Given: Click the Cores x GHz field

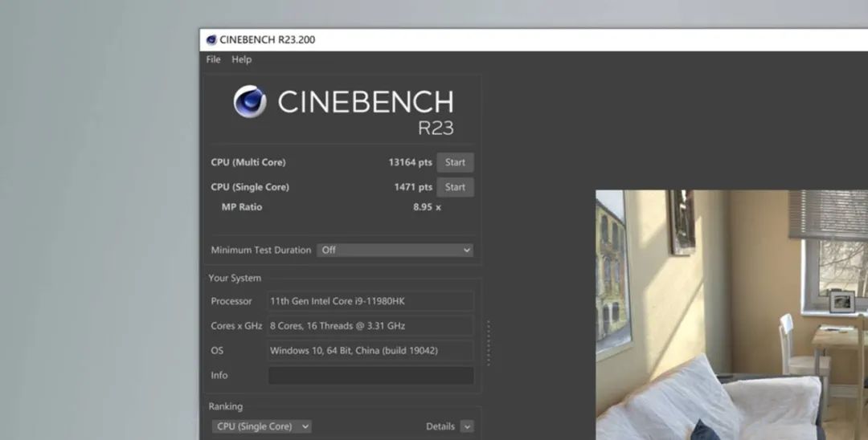Looking at the screenshot, I should click(371, 326).
